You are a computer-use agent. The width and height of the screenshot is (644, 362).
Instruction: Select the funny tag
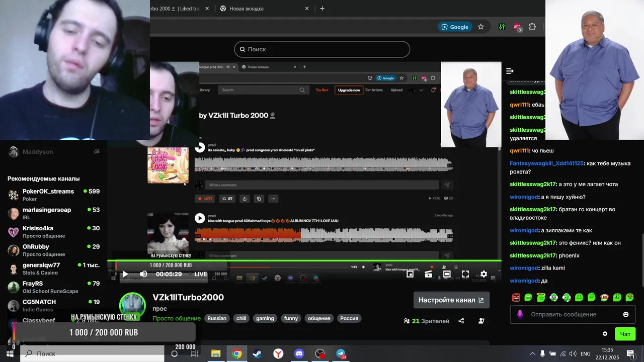[x=291, y=318]
